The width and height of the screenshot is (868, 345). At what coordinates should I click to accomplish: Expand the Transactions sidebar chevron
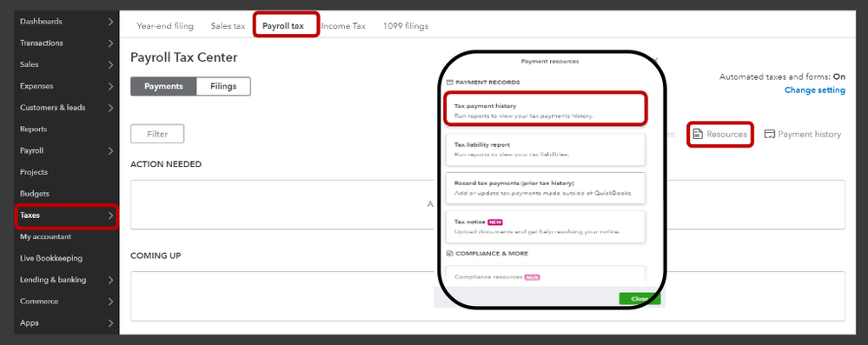110,43
